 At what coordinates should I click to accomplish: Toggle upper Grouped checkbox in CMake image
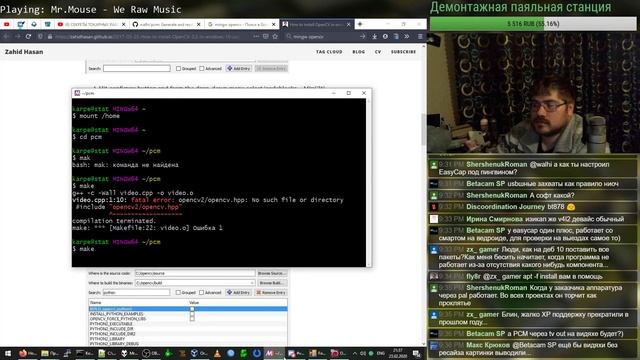178,69
